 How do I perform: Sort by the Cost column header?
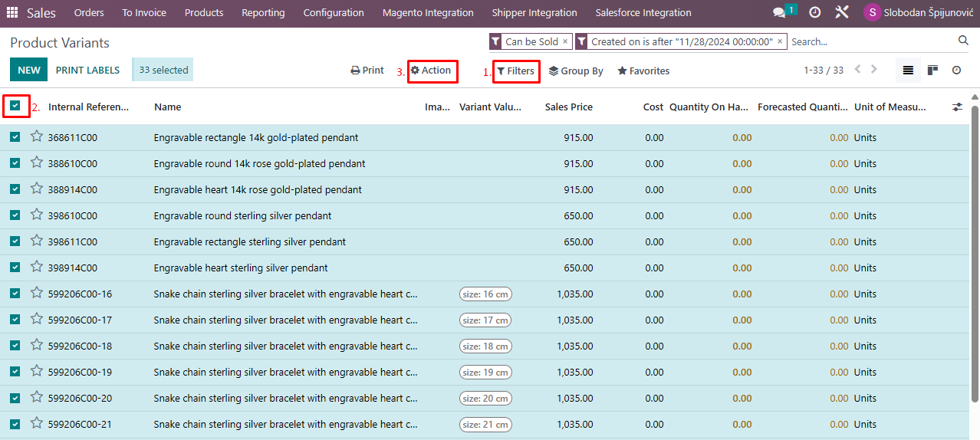pyautogui.click(x=653, y=107)
